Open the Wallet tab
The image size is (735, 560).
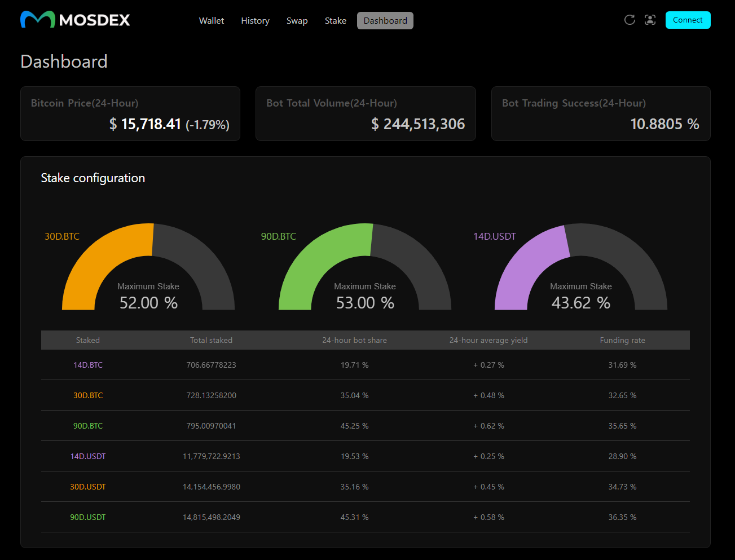tap(212, 21)
